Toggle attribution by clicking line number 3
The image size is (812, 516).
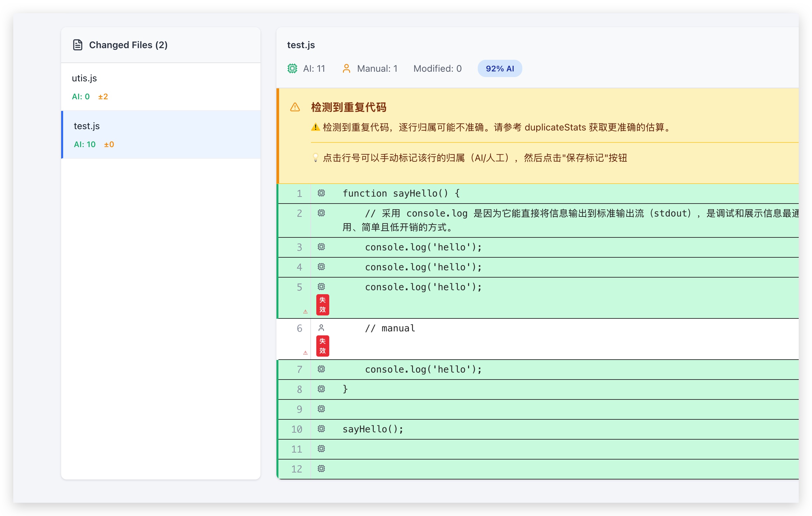[299, 247]
